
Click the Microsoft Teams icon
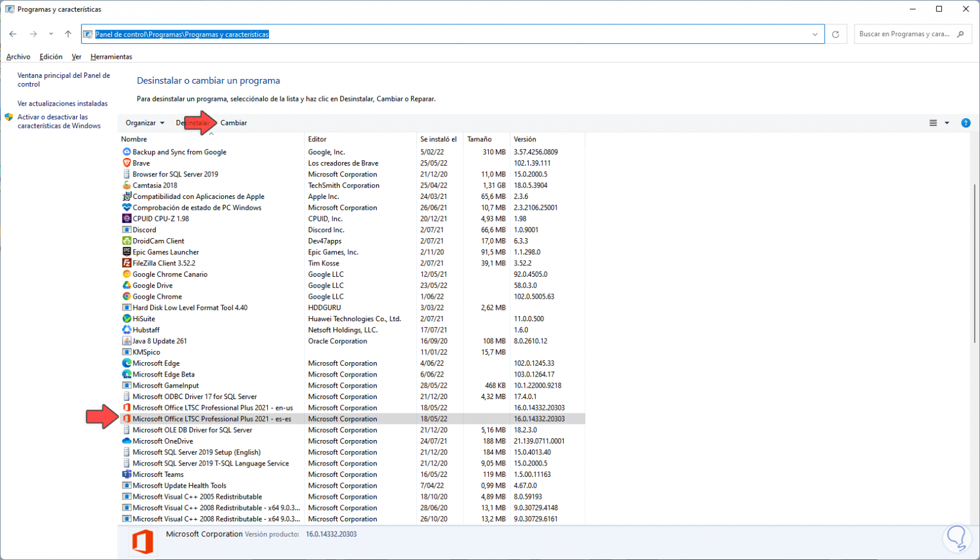coord(127,474)
